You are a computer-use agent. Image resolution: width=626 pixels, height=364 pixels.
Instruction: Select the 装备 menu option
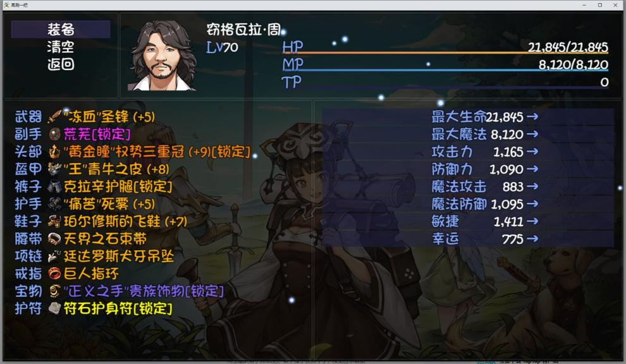61,30
